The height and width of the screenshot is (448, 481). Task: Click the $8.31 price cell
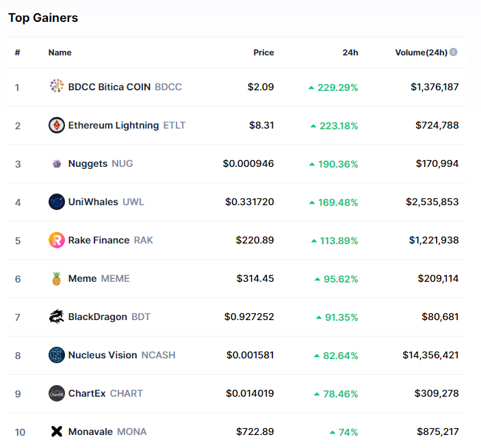(261, 125)
